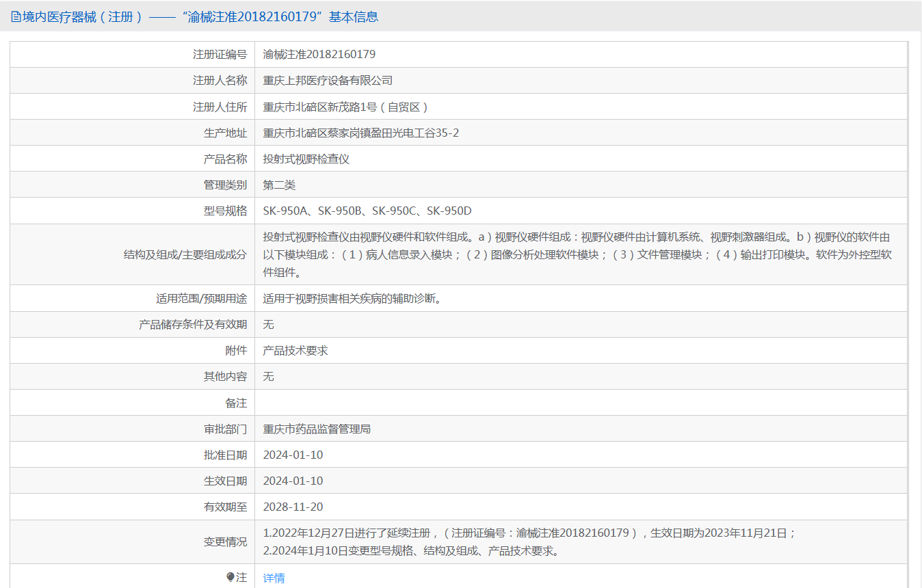
Task: Click the 备注 row label
Action: click(x=236, y=403)
